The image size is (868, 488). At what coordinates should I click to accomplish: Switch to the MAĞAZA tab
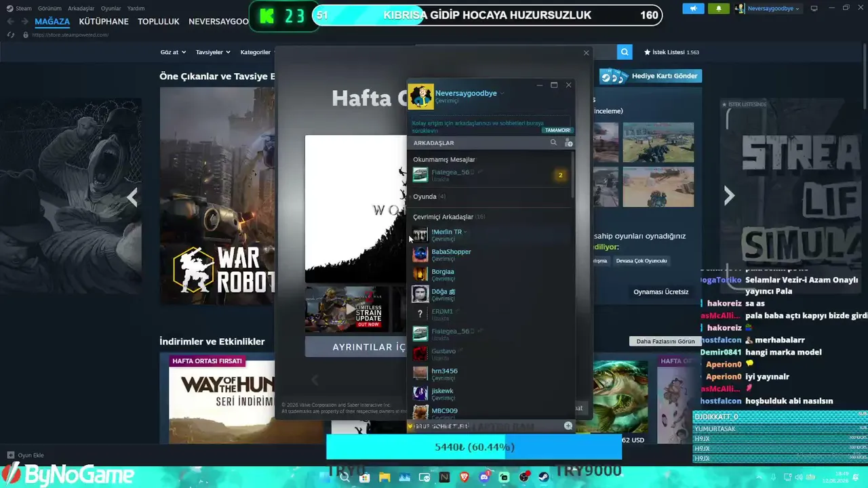click(52, 22)
